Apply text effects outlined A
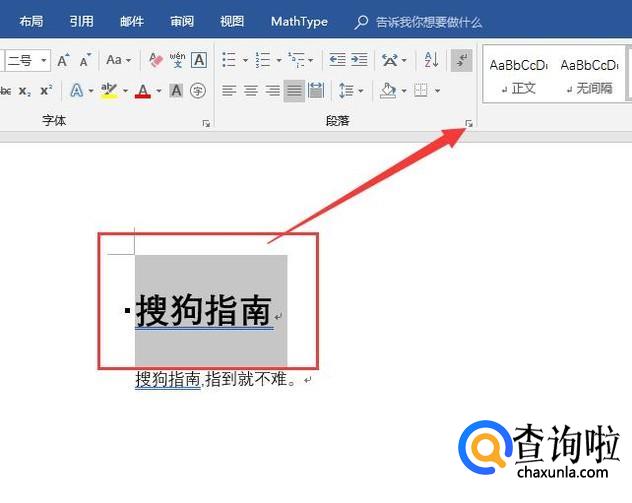The width and height of the screenshot is (632, 503). click(x=77, y=91)
